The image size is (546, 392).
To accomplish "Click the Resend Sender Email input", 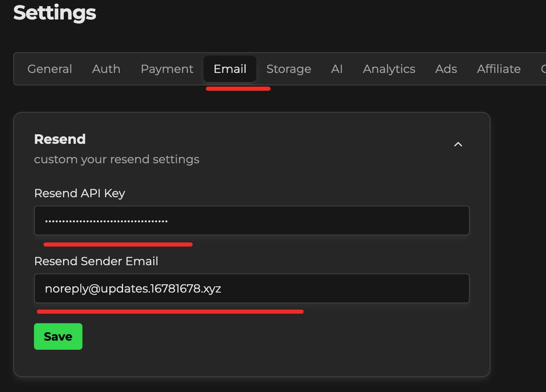I will [x=251, y=288].
